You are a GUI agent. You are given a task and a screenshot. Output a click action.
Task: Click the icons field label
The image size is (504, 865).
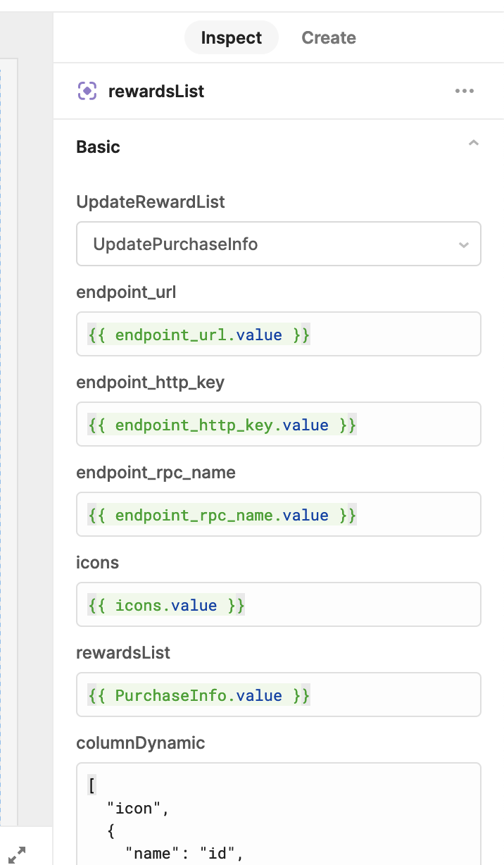pyautogui.click(x=97, y=563)
